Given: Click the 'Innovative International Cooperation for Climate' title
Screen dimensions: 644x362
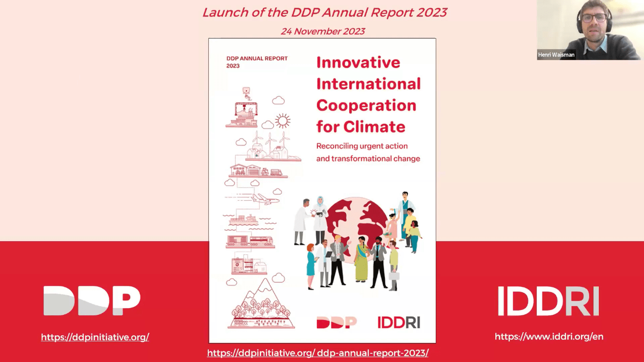Looking at the screenshot, I should click(x=368, y=94).
